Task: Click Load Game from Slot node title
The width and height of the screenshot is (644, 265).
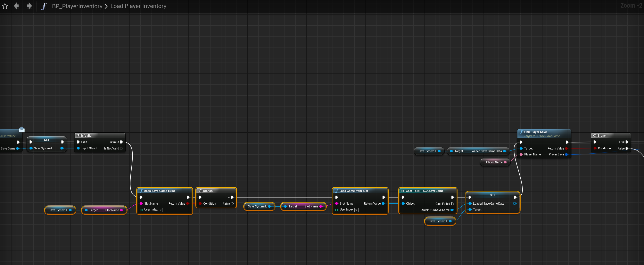Action: 354,191
